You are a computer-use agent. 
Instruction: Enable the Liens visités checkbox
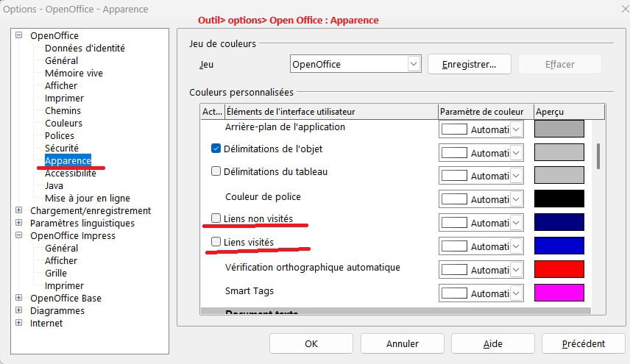216,242
